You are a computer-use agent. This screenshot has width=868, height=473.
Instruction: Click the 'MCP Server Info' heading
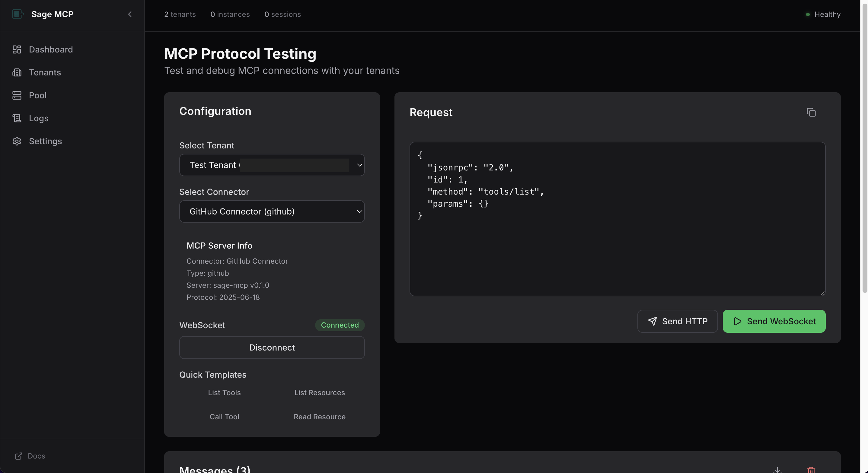click(219, 246)
